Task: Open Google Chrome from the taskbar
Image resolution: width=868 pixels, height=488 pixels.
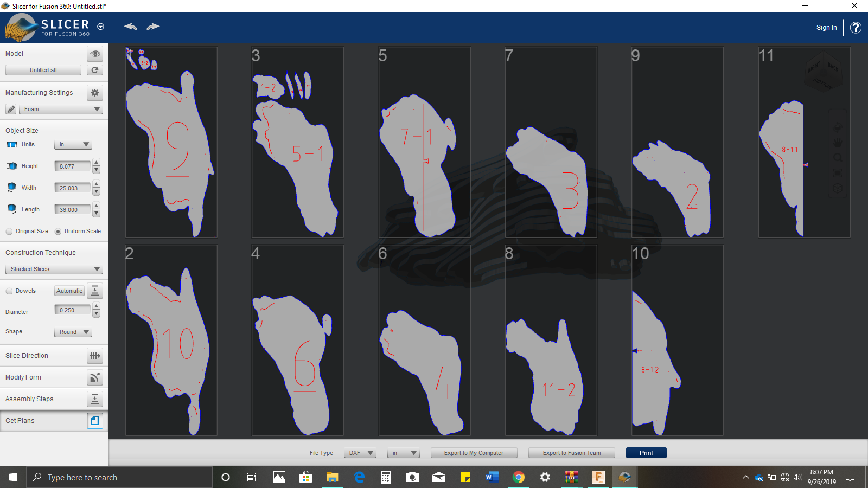Action: 519,477
